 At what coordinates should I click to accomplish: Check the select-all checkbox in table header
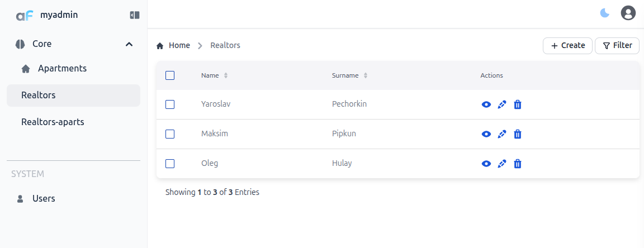171,75
